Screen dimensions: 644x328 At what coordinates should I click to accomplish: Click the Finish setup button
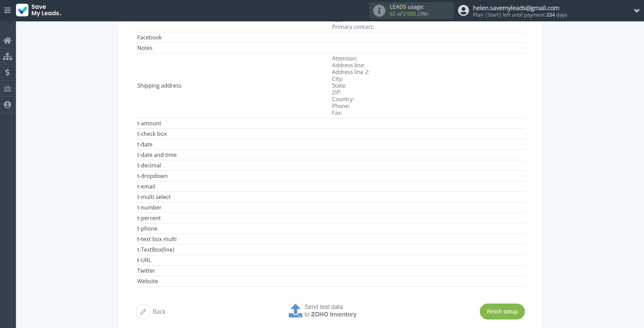(502, 311)
